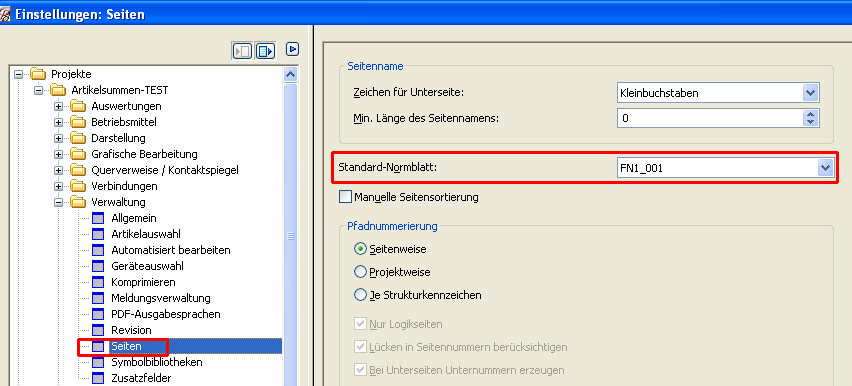Click the small blue play-arrow toolbar icon
This screenshot has width=852, height=386.
pos(293,49)
